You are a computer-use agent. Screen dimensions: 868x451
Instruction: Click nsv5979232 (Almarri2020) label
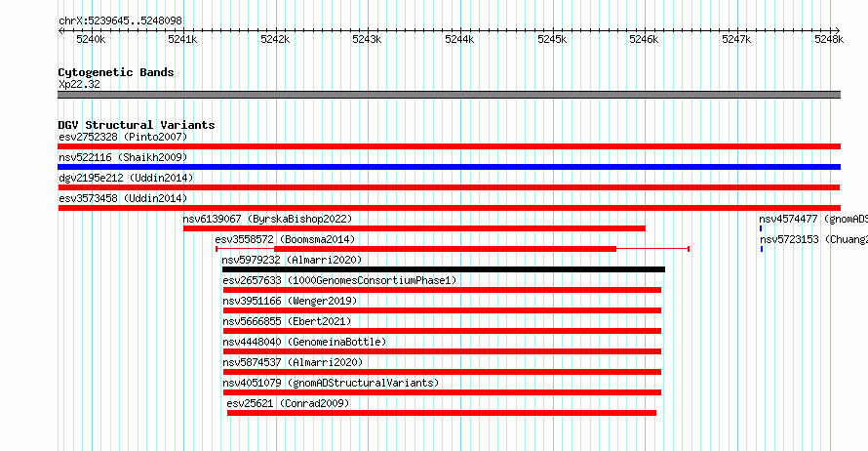click(x=292, y=260)
